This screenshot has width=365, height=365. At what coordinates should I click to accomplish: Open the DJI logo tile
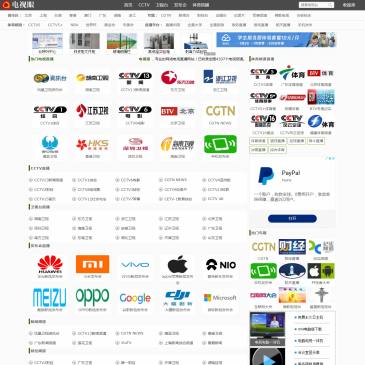tap(177, 298)
